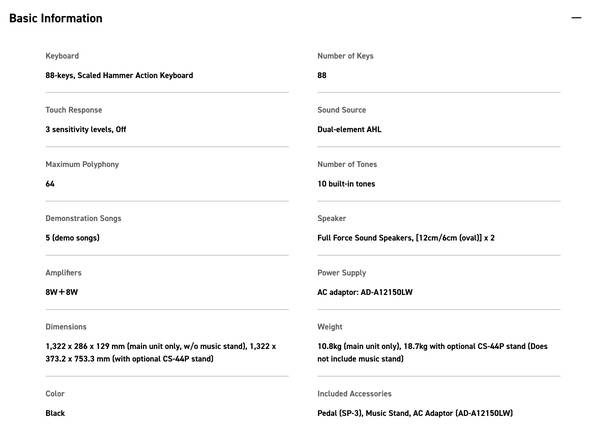
Task: Select the 10 built-in tones value
Action: 346,184
